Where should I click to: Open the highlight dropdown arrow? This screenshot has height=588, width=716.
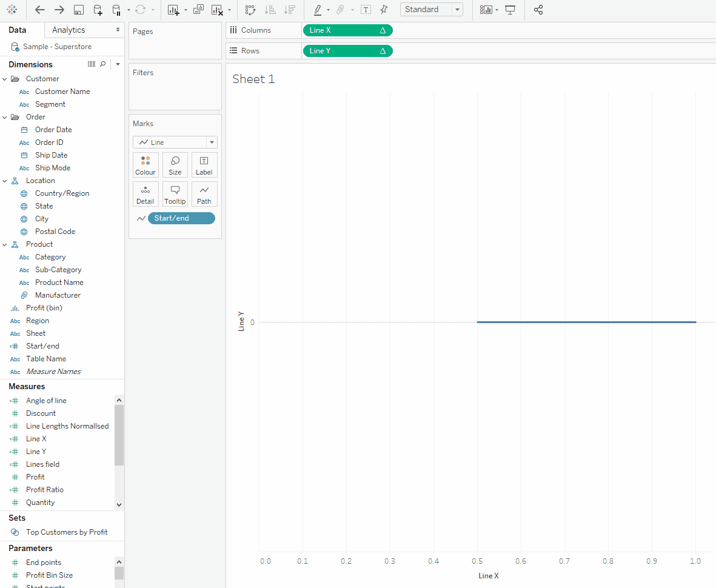coord(329,10)
